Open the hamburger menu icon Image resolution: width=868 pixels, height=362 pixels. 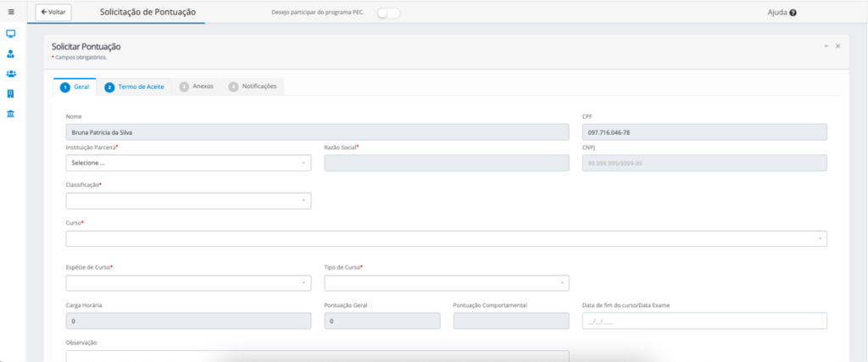point(11,12)
